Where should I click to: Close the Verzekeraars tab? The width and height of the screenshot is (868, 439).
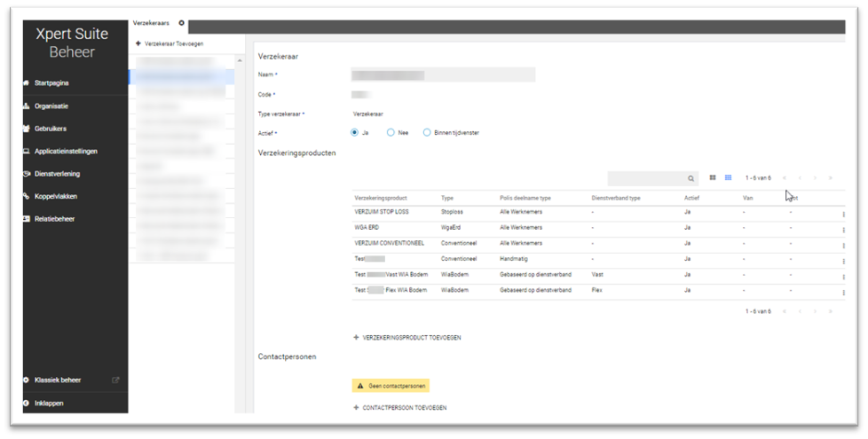pos(182,23)
